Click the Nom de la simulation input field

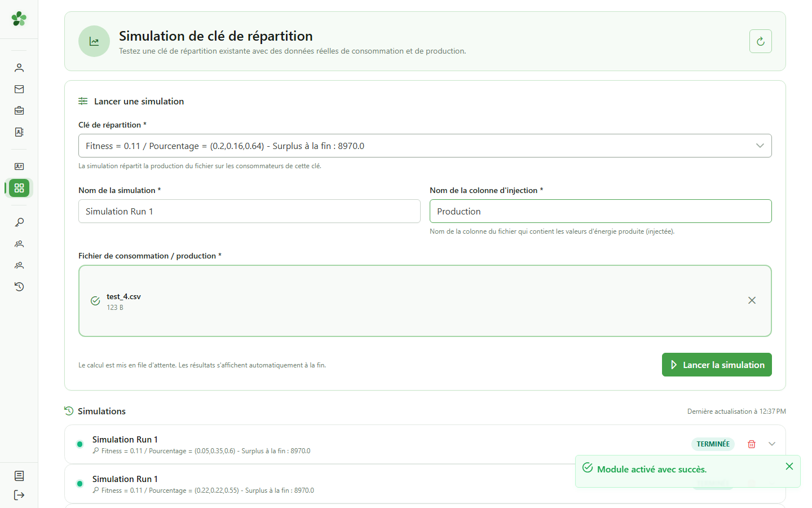point(249,211)
